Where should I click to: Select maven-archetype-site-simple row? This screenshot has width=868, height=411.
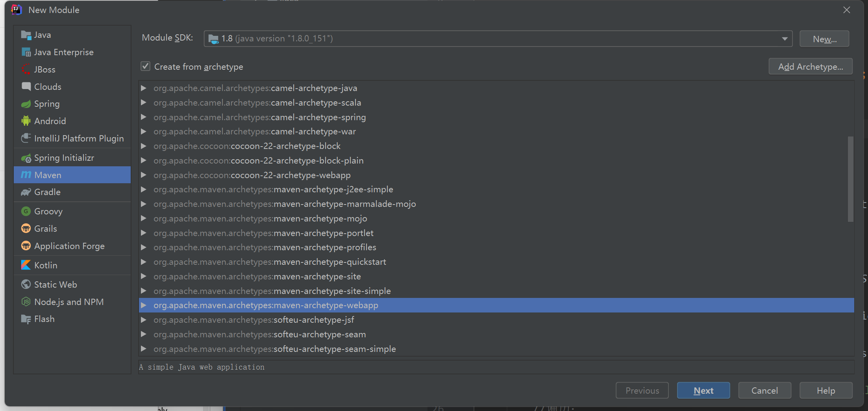tap(496, 291)
